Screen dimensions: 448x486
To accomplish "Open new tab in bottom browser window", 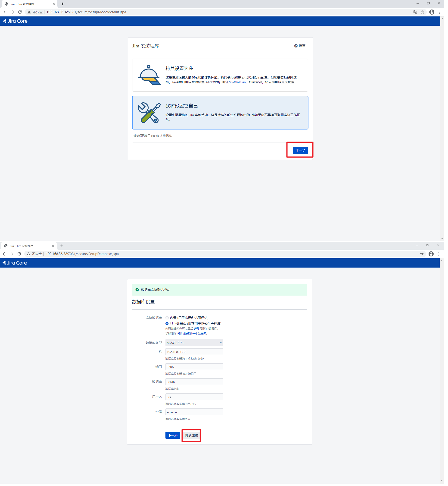I will (x=62, y=247).
